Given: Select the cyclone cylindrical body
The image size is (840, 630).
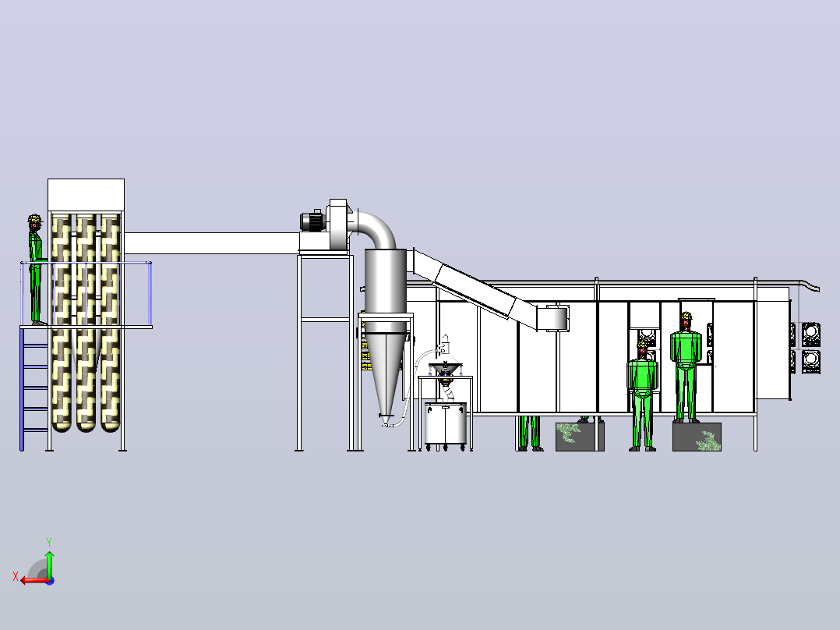Looking at the screenshot, I should [385, 281].
